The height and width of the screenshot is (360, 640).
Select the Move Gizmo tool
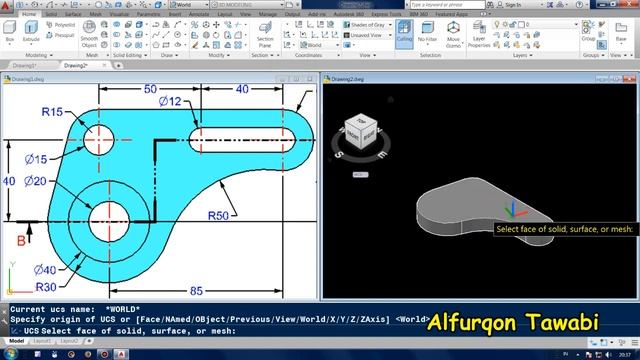pos(453,34)
